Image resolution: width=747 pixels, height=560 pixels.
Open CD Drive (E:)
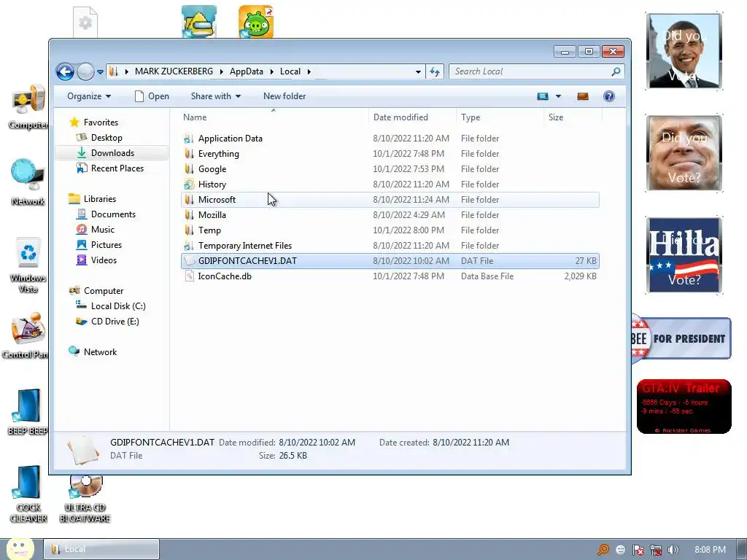point(108,322)
